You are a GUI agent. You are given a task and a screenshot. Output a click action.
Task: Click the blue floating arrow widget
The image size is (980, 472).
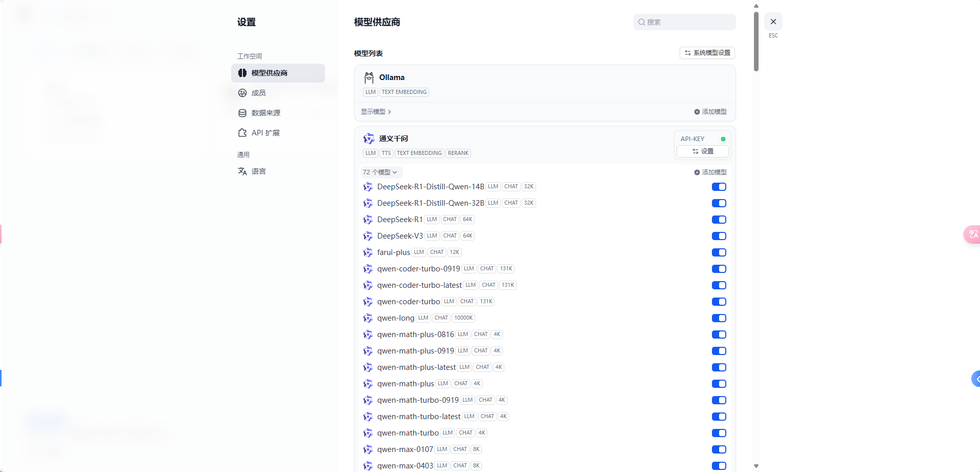976,379
